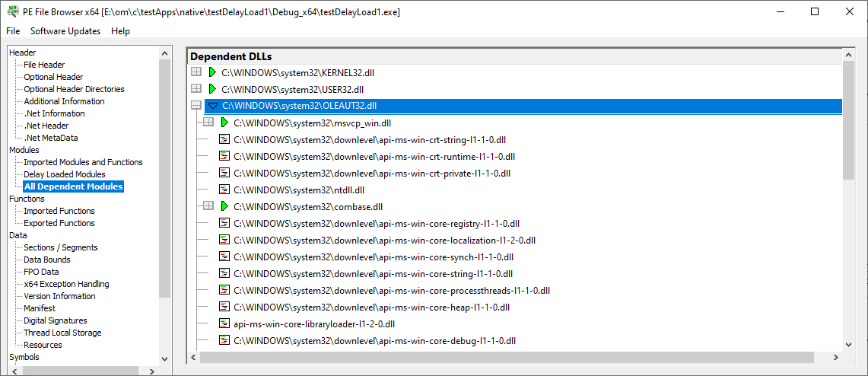Open the File menu
The width and height of the screenshot is (868, 376).
tap(13, 31)
